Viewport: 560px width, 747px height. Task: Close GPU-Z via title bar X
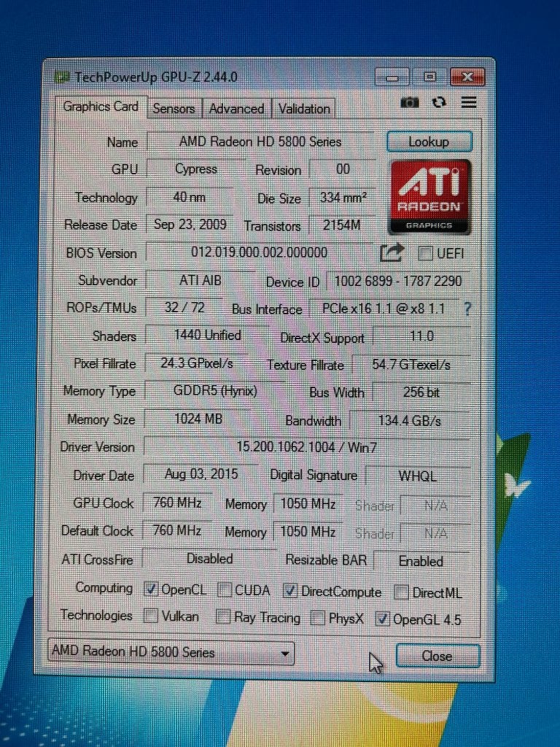[x=467, y=77]
